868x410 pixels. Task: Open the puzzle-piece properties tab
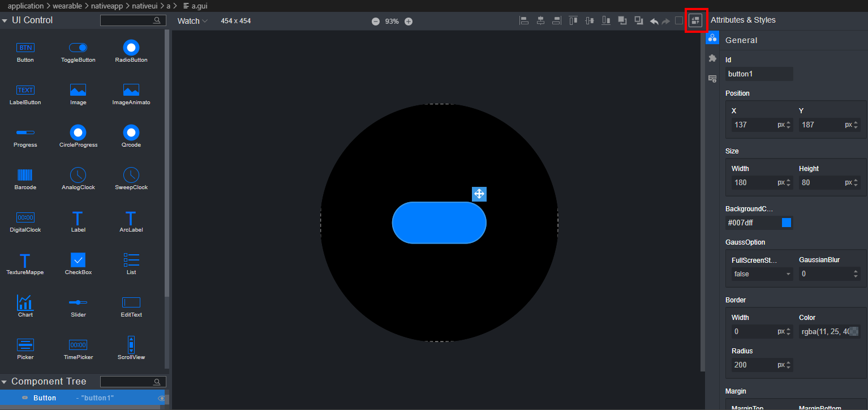(x=712, y=58)
